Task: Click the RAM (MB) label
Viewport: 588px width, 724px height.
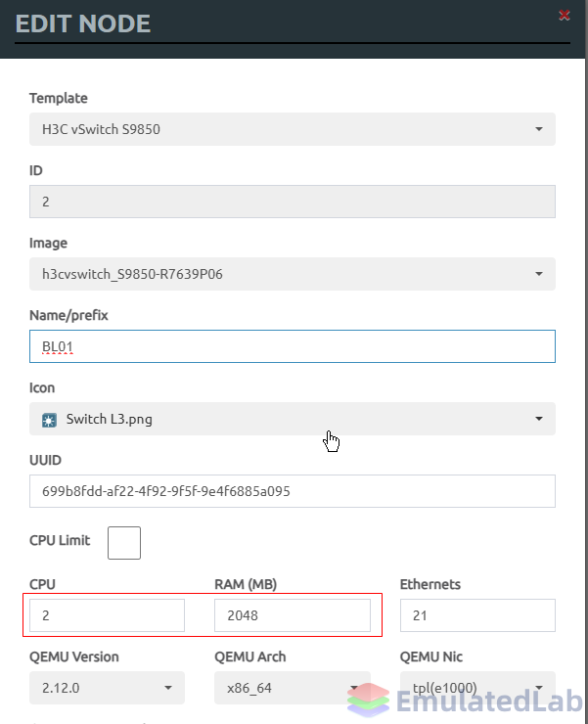Action: [246, 584]
